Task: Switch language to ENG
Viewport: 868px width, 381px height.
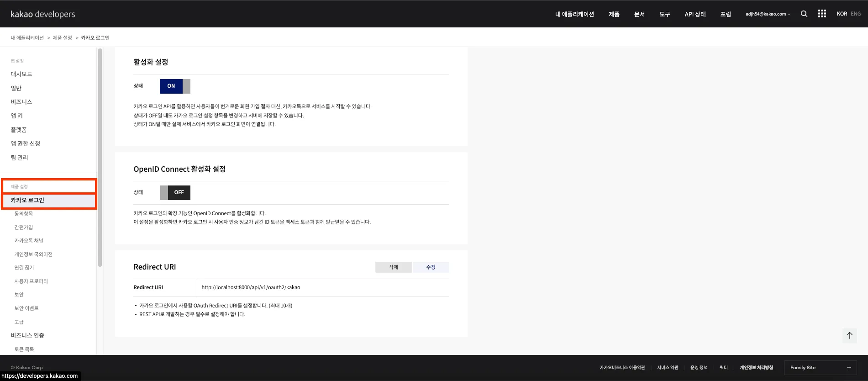Action: click(x=856, y=14)
